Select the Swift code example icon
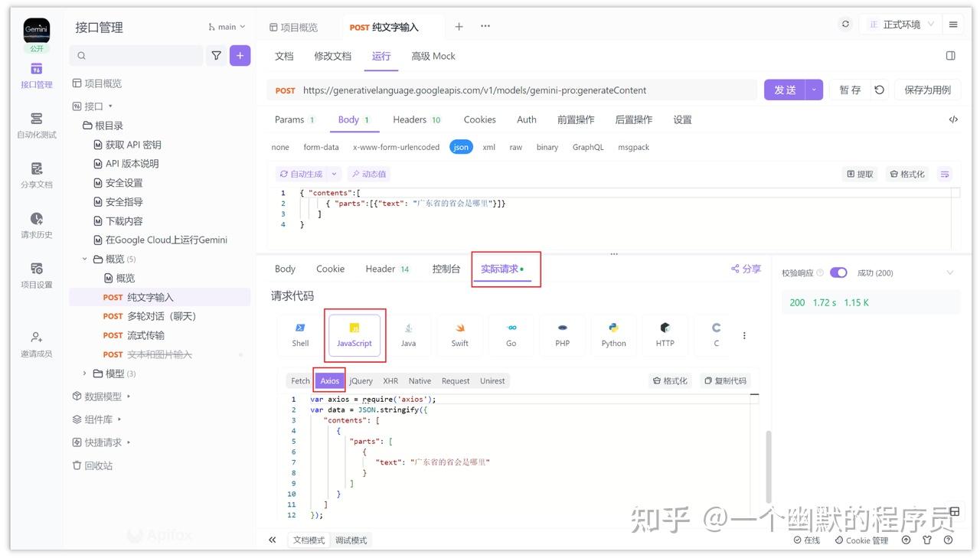Viewport: 980px width, 558px height. tap(459, 334)
